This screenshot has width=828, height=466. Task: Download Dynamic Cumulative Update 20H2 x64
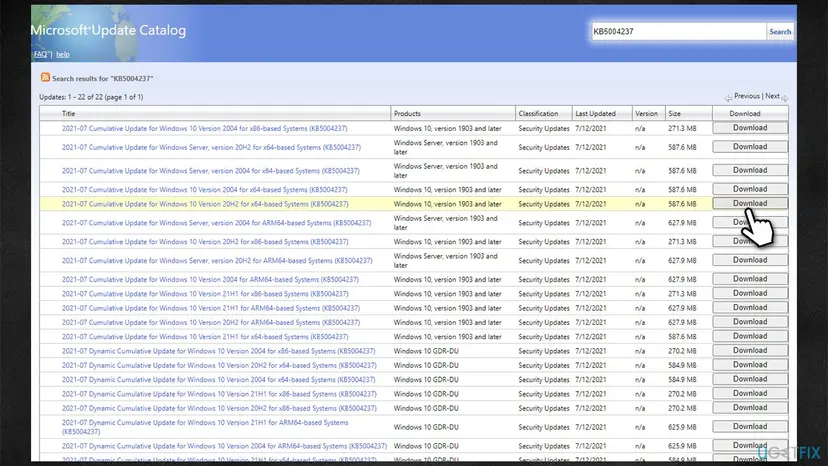(750, 365)
